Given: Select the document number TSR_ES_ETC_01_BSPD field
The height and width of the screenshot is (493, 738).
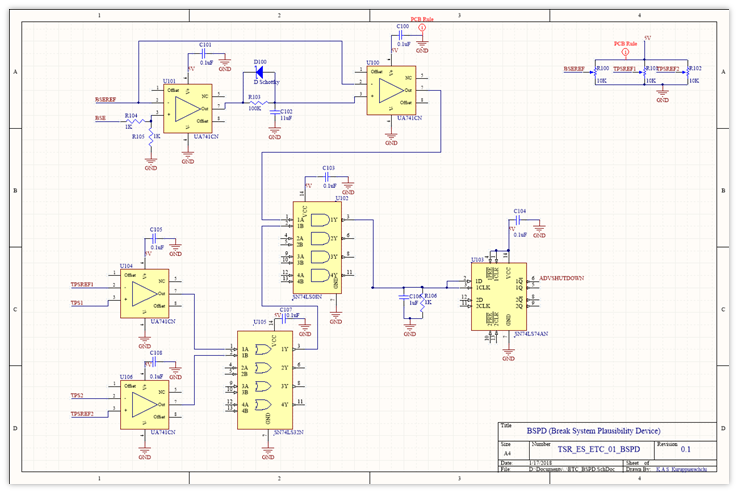Looking at the screenshot, I should click(570, 450).
